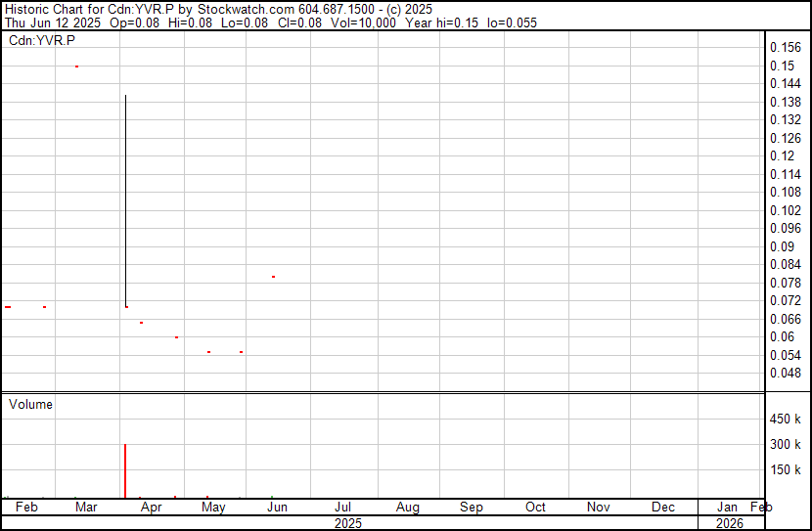Viewport: 812px width, 531px height.
Task: Click the Sep month axis label
Action: point(472,508)
